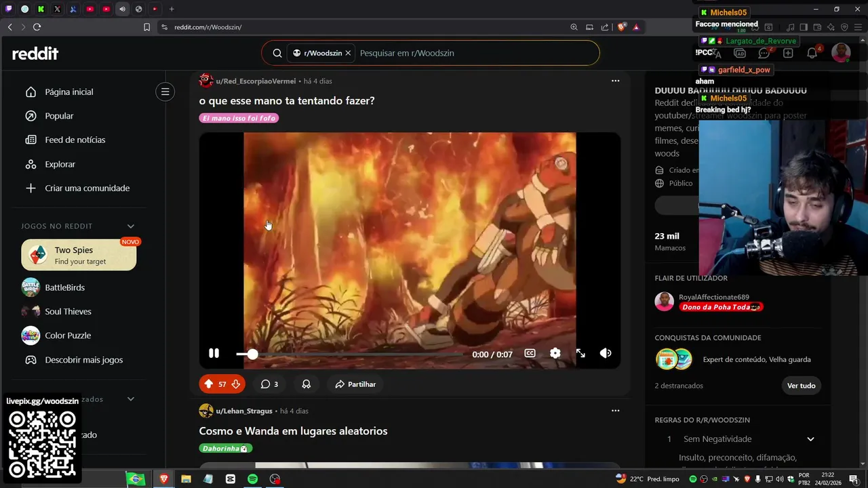Open browser zoom magnifier icon

pos(574,27)
